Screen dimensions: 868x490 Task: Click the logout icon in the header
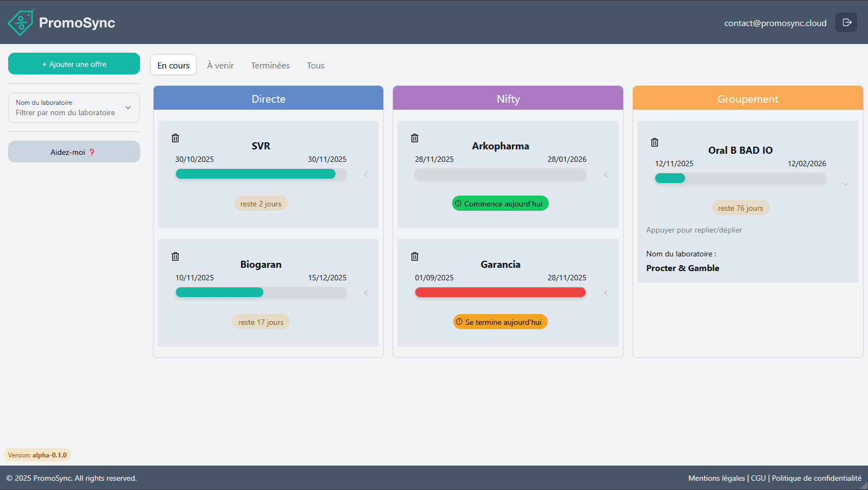pyautogui.click(x=846, y=22)
